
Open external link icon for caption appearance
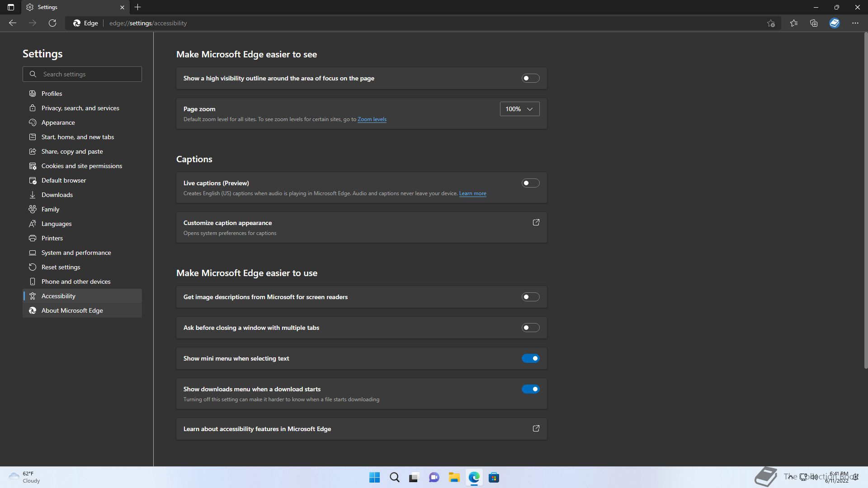[x=536, y=222]
